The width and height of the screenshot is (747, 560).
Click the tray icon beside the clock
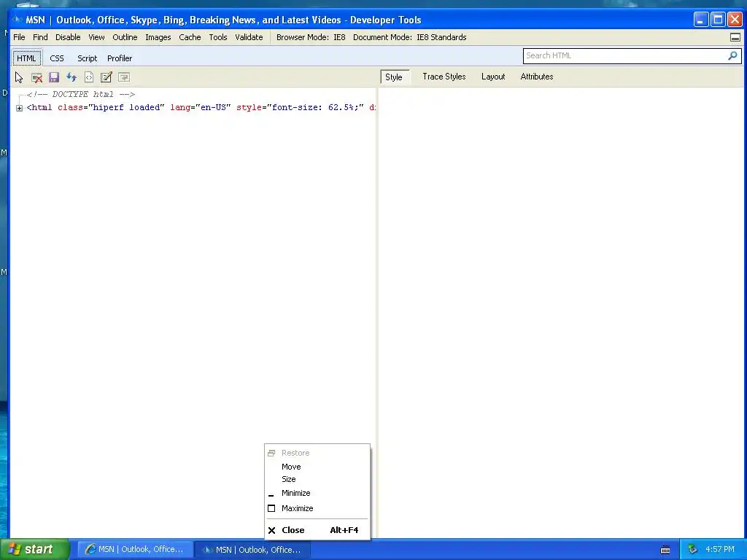(692, 549)
